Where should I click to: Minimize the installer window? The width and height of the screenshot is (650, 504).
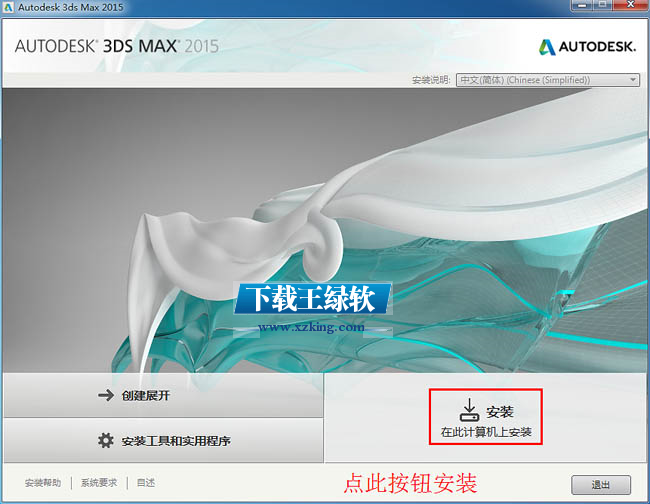582,5
